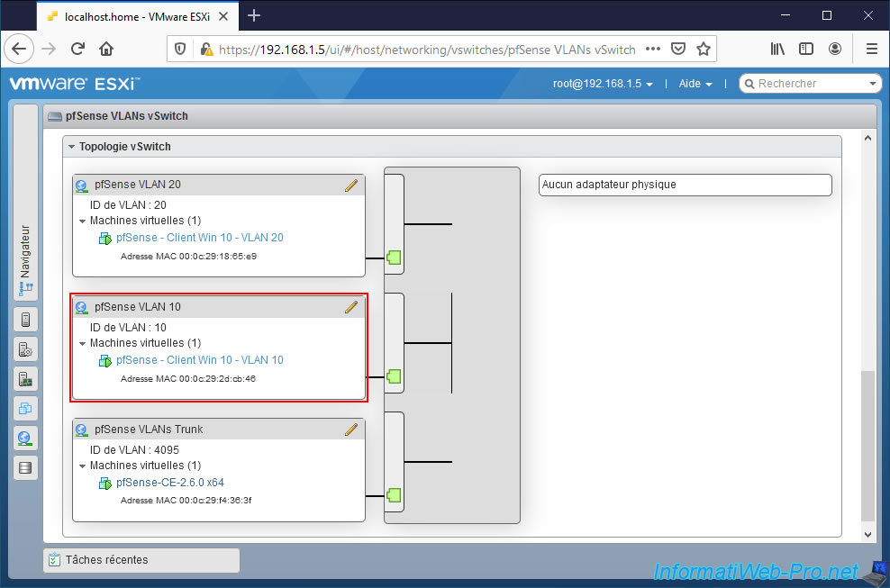Click VM icon beside Client Win 10 - VLAN 10
Viewport: 890px width, 588px height.
[x=105, y=361]
